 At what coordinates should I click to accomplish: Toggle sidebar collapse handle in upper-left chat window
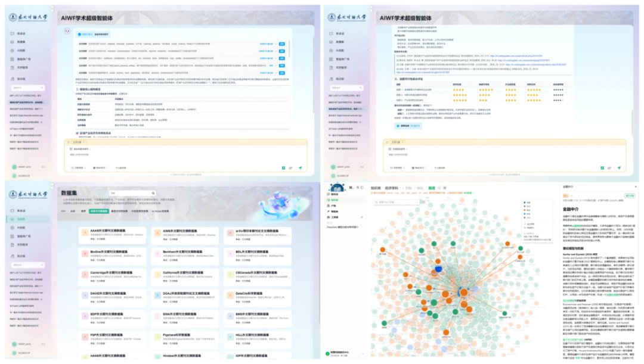[x=52, y=8]
